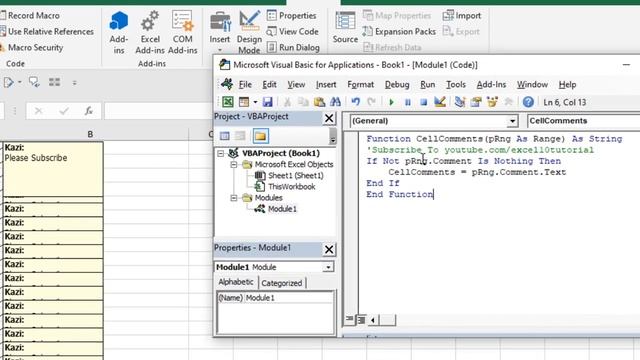The height and width of the screenshot is (360, 640).
Task: Open the Tools menu in VBA editor
Action: 456,84
